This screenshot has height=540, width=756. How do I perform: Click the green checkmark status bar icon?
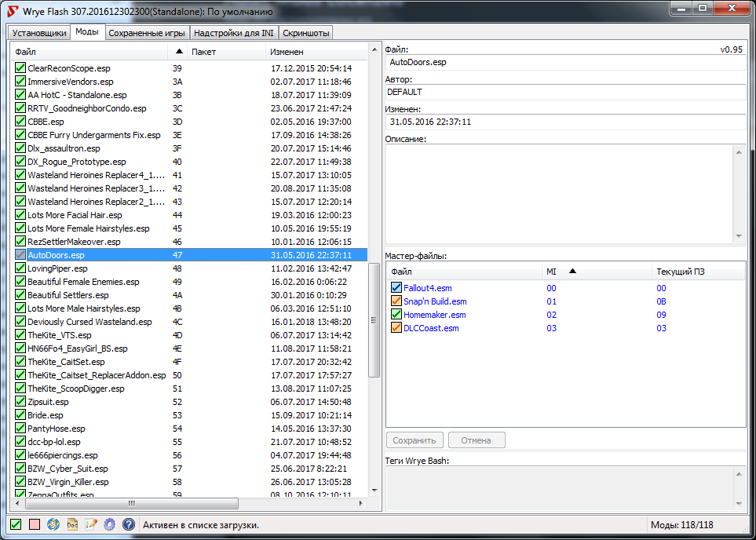pos(16,524)
